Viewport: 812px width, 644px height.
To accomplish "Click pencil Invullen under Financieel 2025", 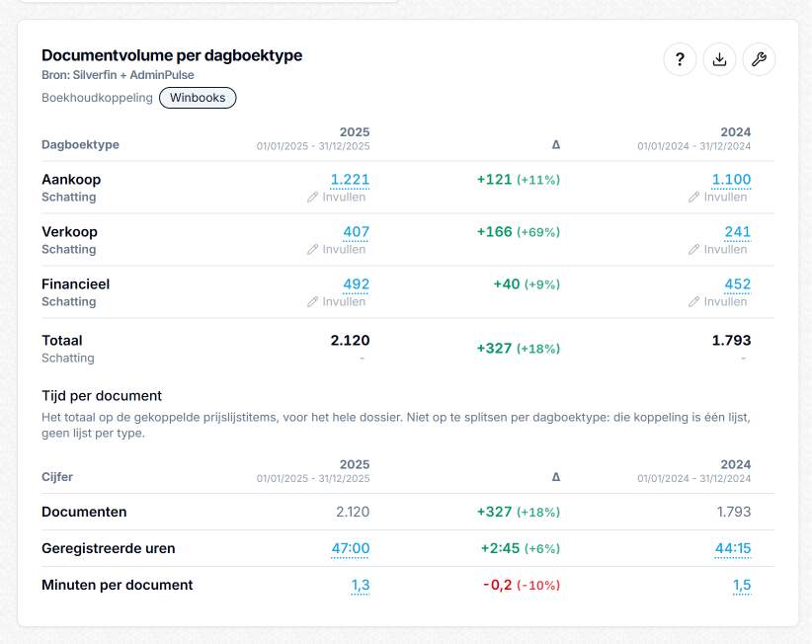I will [336, 302].
